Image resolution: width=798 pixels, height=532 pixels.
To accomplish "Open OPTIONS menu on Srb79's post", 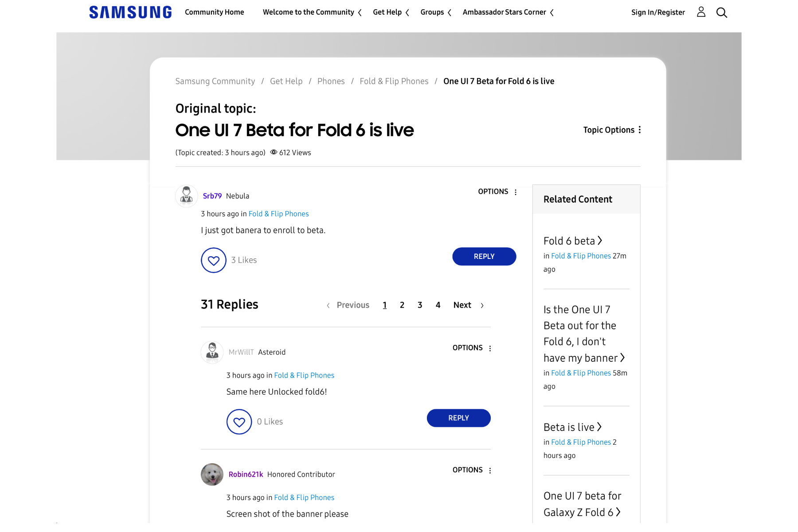I will (x=497, y=192).
